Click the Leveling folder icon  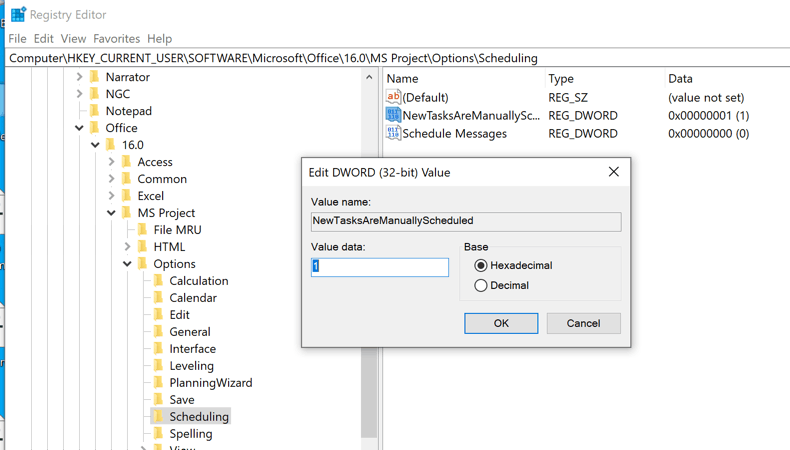pyautogui.click(x=159, y=366)
